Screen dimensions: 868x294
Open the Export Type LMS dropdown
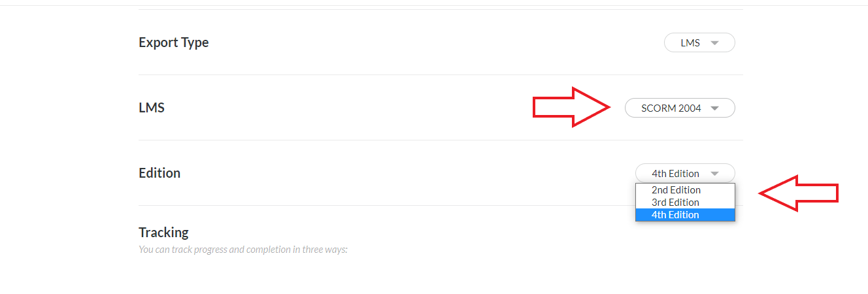point(699,43)
